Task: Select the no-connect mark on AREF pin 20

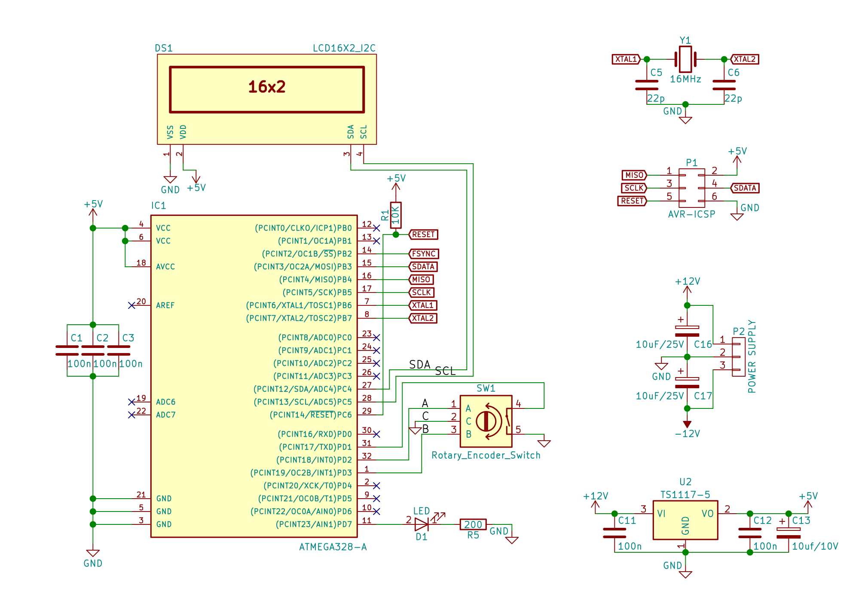Action: point(131,305)
